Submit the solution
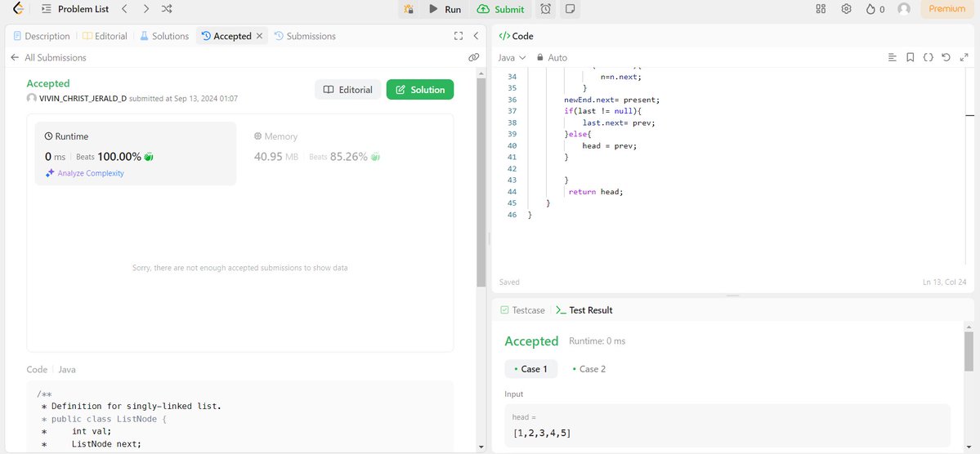Screen dimensions: 980x454 point(500,9)
